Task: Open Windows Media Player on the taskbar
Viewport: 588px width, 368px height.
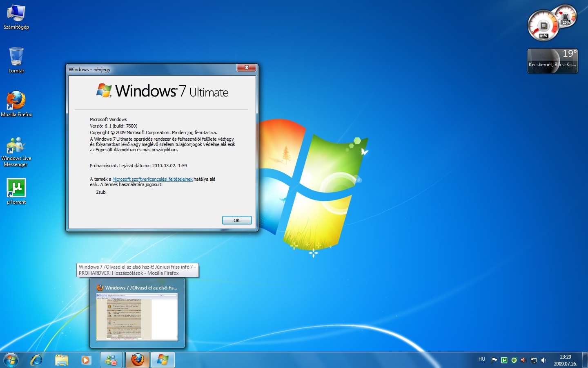Action: coord(86,360)
